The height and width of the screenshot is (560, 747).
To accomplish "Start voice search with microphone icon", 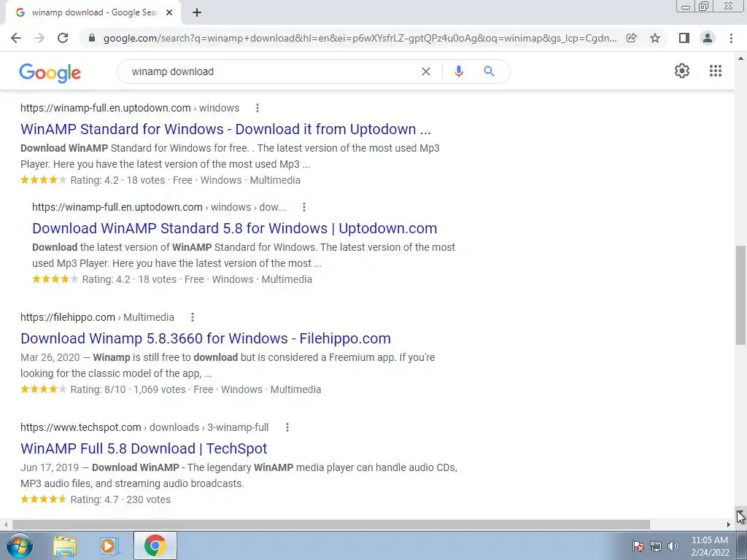I will pyautogui.click(x=458, y=71).
